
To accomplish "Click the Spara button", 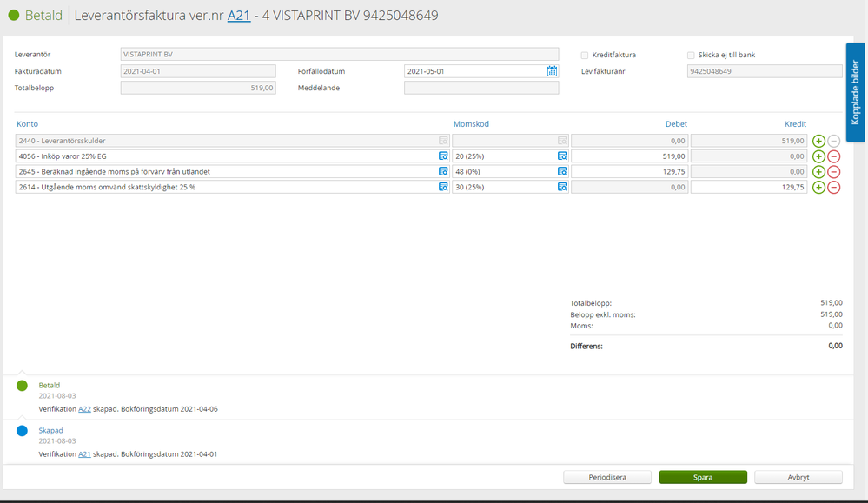I will (703, 477).
